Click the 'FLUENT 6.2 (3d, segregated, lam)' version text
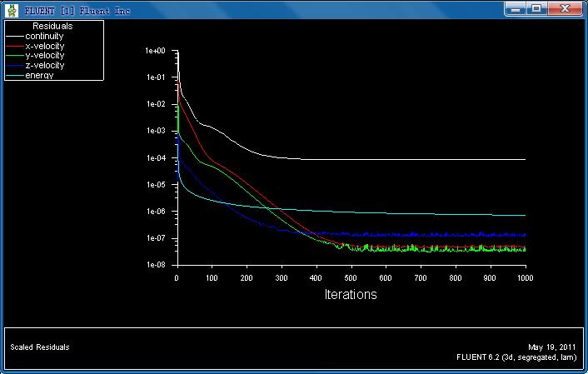The height and width of the screenshot is (374, 588). pyautogui.click(x=517, y=357)
